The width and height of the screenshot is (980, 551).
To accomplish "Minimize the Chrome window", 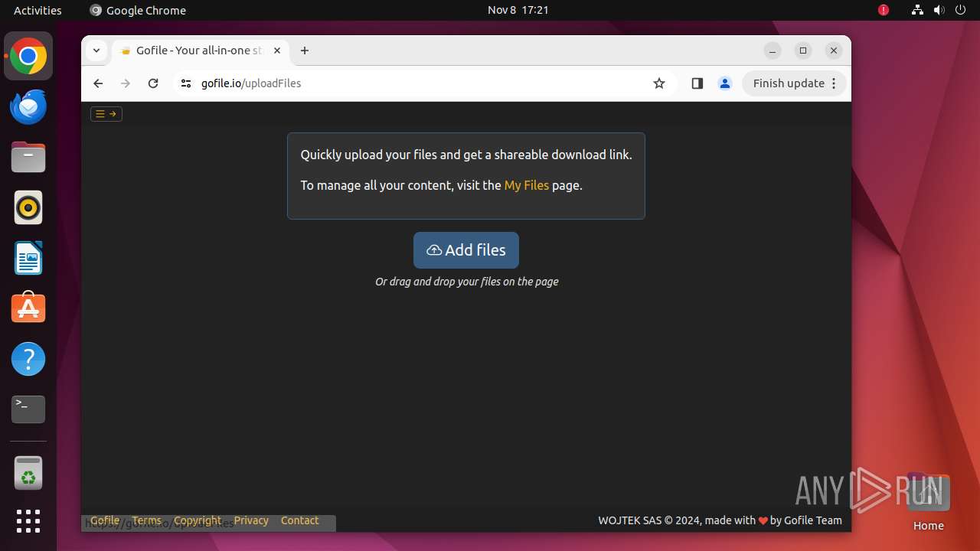I will 773,51.
